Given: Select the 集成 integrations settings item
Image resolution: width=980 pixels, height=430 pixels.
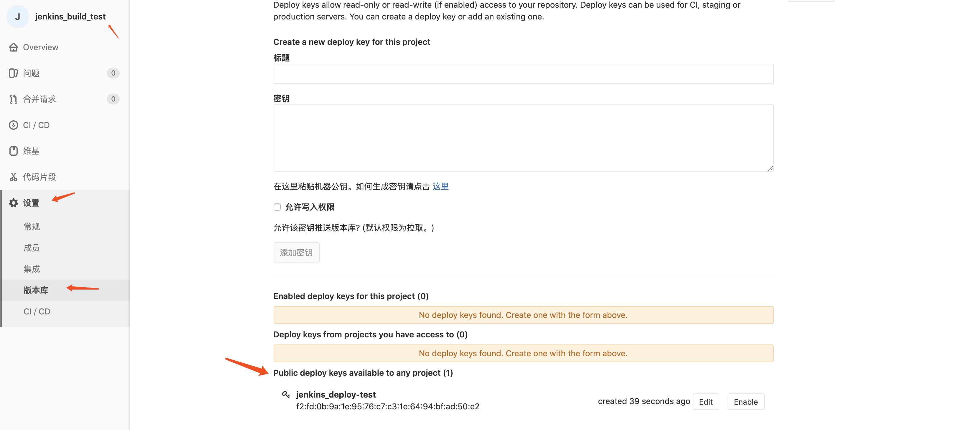Looking at the screenshot, I should click(x=32, y=269).
